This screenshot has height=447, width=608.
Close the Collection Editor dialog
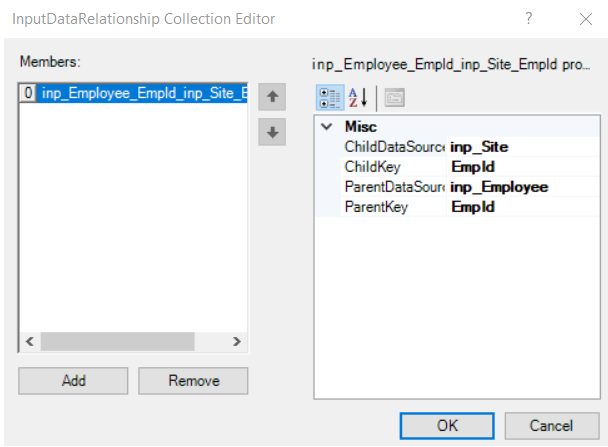pyautogui.click(x=586, y=19)
